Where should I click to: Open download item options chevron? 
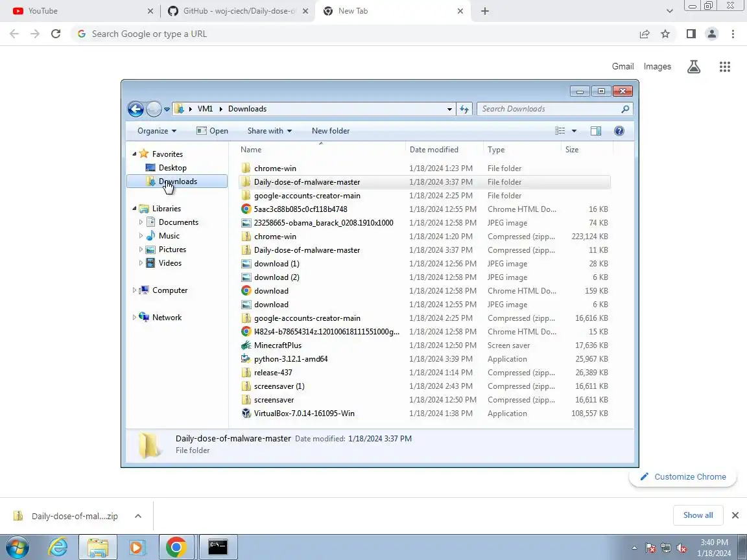(x=138, y=516)
